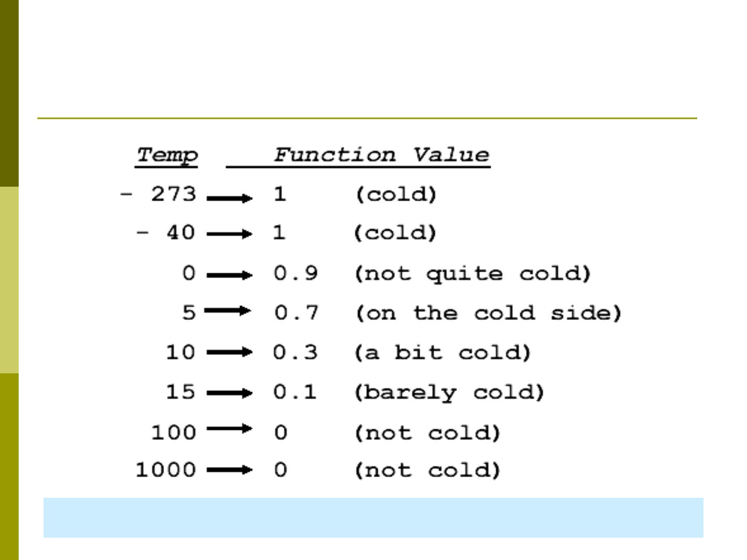The height and width of the screenshot is (560, 747).
Task: Click the (a bit cold) label
Action: click(442, 353)
